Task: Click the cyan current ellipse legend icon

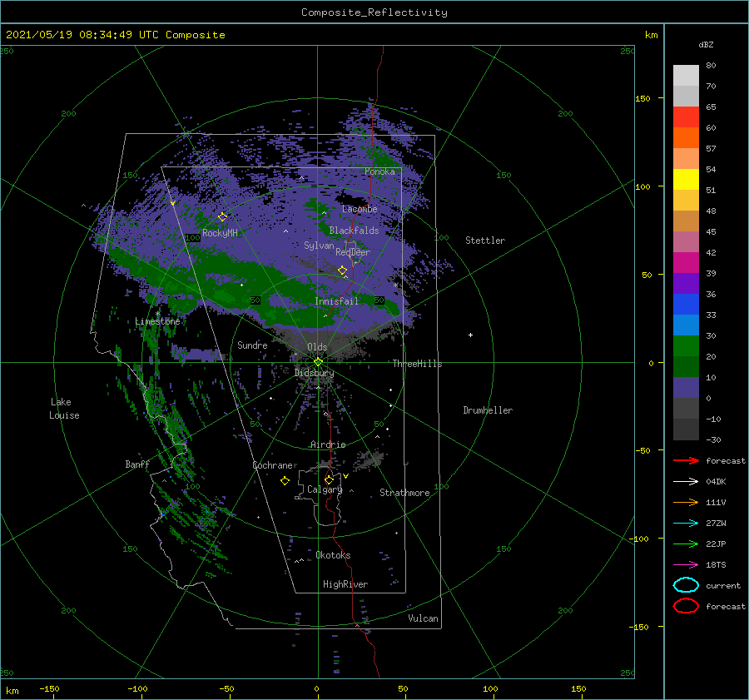Action: [x=686, y=585]
